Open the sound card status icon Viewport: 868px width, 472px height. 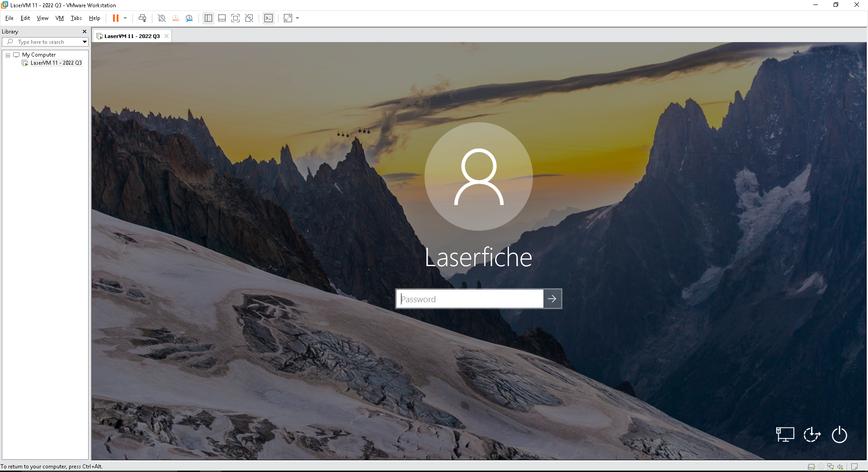pyautogui.click(x=840, y=467)
